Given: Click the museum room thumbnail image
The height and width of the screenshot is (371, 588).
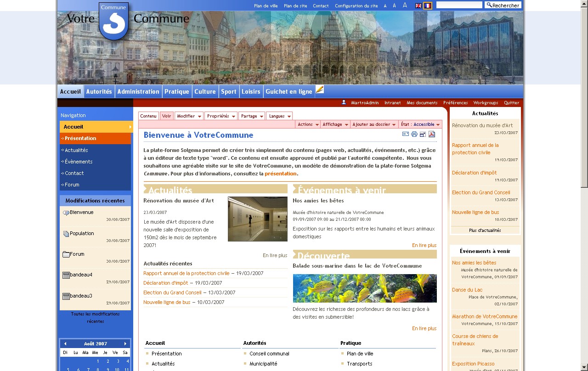Looking at the screenshot, I should [257, 219].
